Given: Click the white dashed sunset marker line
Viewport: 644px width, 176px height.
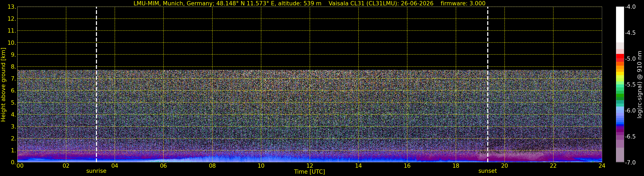Looking at the screenshot, I should pyautogui.click(x=487, y=85).
